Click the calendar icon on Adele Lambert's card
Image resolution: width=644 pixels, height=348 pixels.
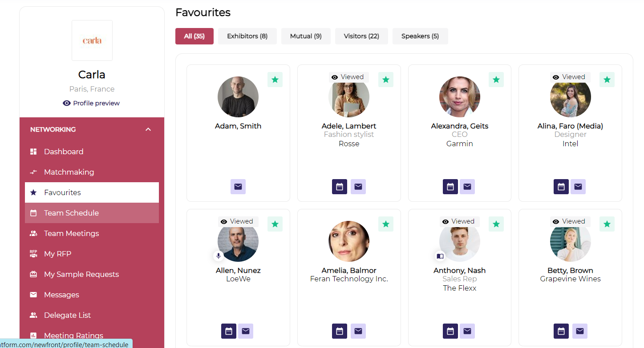point(340,187)
